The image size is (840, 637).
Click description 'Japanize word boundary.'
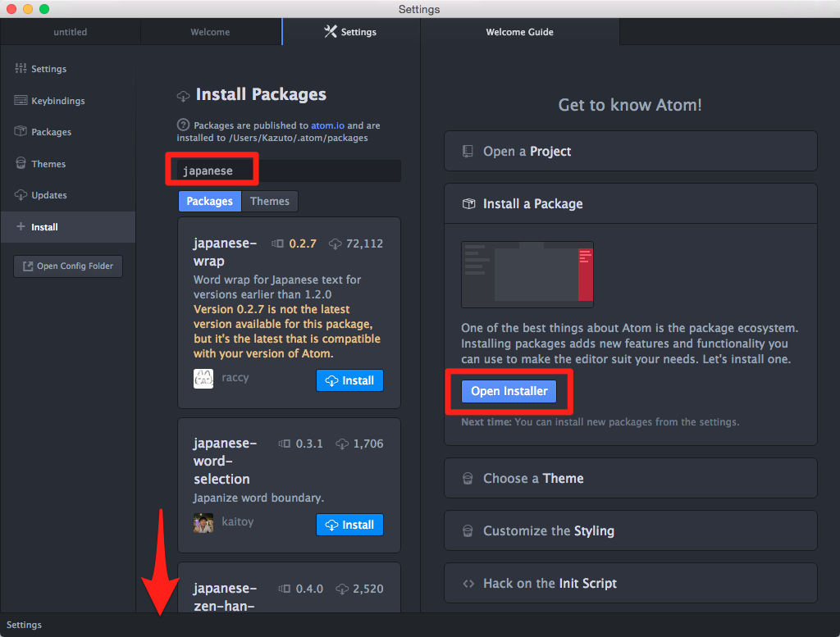[258, 498]
